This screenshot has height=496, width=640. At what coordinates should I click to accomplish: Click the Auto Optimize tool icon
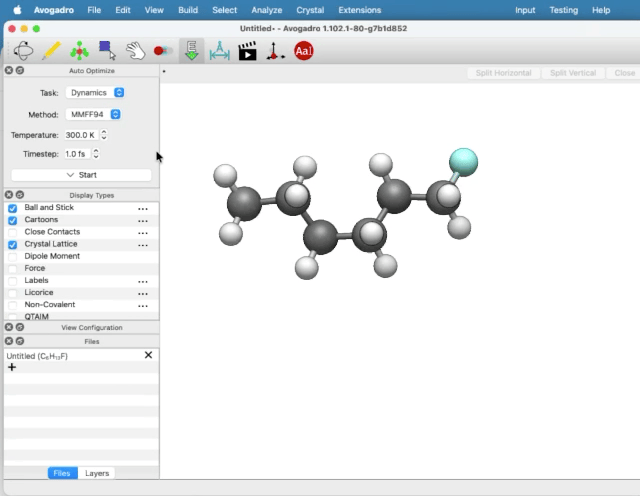(x=191, y=49)
